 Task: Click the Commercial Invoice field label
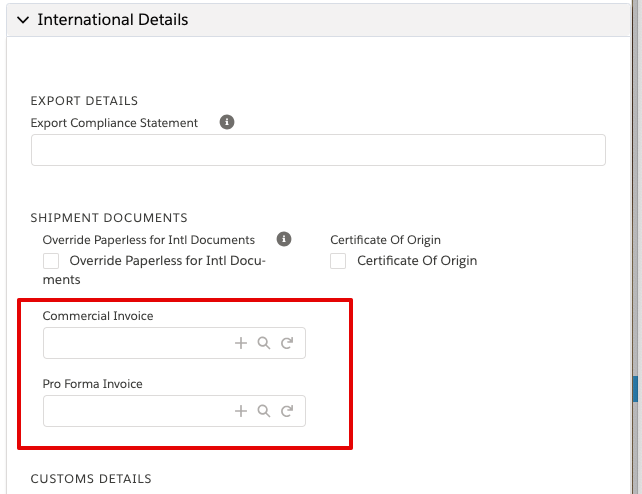pyautogui.click(x=98, y=316)
